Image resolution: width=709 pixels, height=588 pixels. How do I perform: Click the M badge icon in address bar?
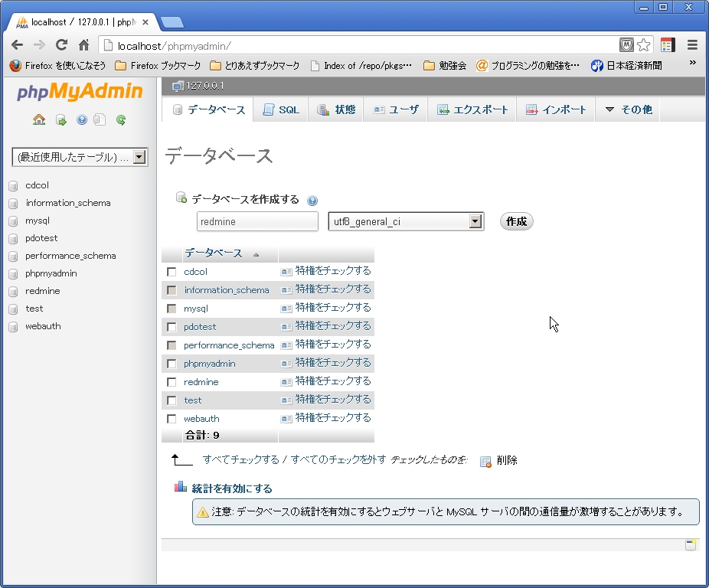(x=626, y=44)
